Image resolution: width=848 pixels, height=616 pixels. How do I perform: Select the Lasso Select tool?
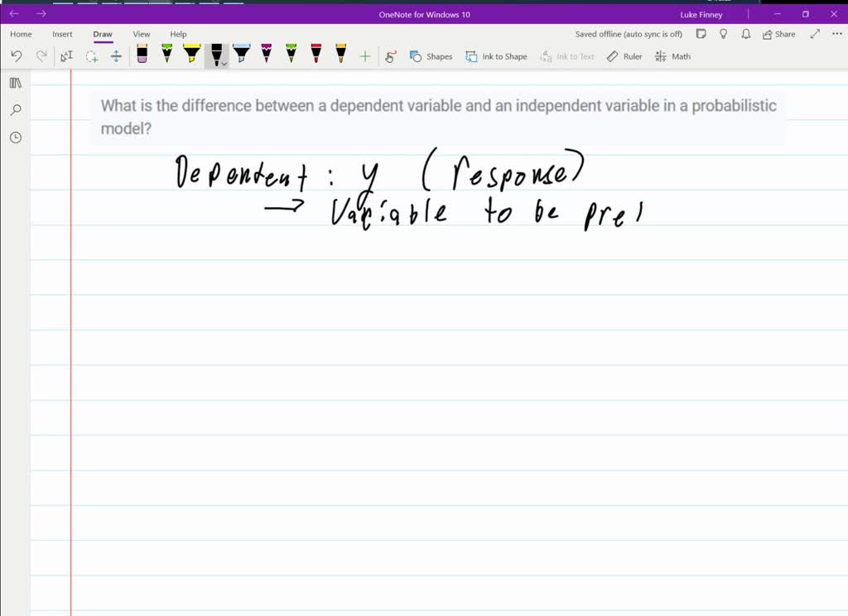[92, 56]
